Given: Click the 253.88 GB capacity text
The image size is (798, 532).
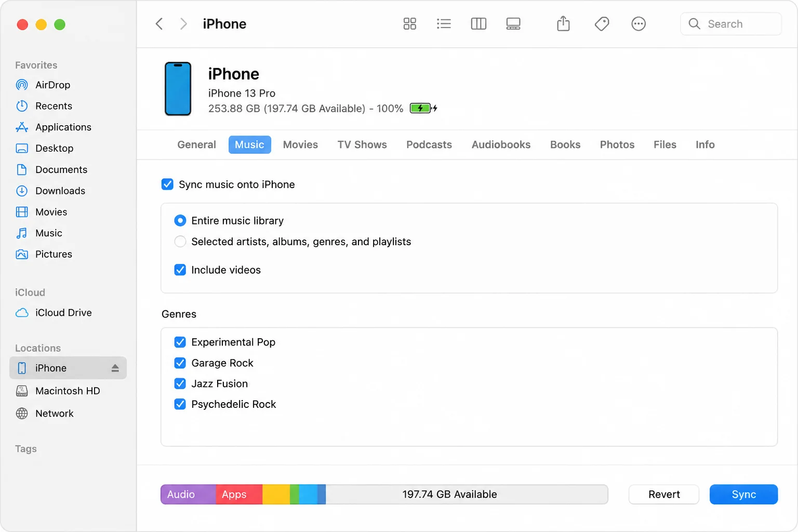Looking at the screenshot, I should point(234,109).
